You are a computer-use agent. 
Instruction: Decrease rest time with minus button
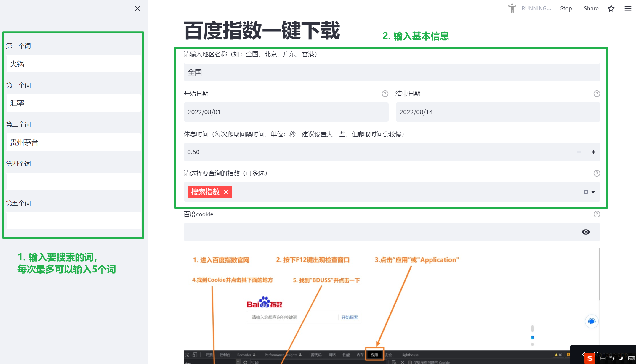point(579,152)
